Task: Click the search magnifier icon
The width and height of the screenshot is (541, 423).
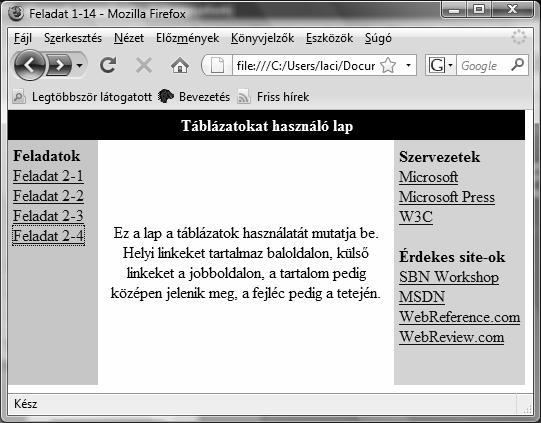Action: (518, 65)
